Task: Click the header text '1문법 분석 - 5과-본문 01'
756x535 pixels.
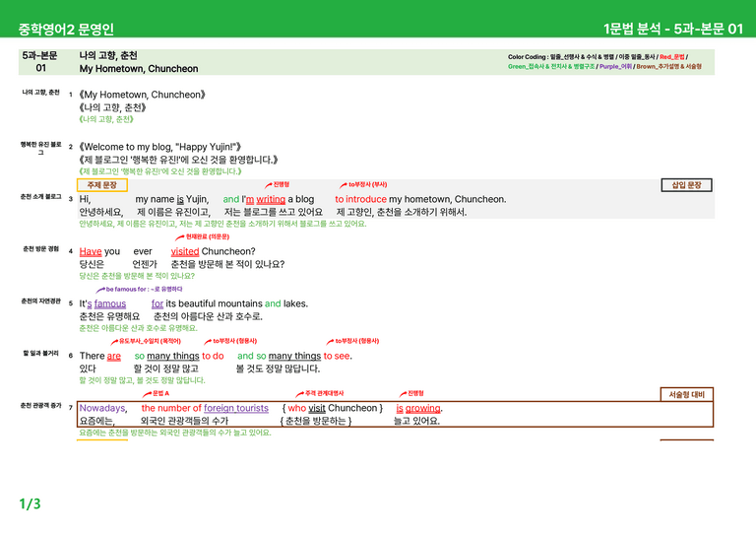Action: [673, 29]
